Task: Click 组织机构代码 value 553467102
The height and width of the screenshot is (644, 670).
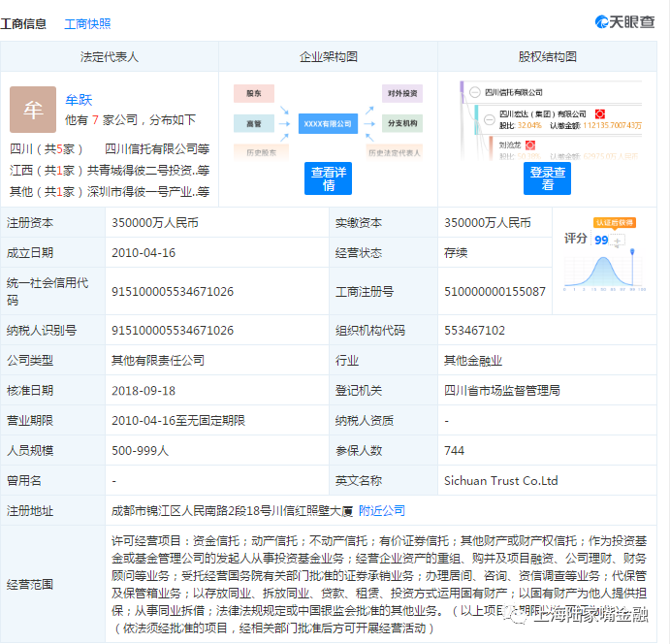Action: point(474,331)
